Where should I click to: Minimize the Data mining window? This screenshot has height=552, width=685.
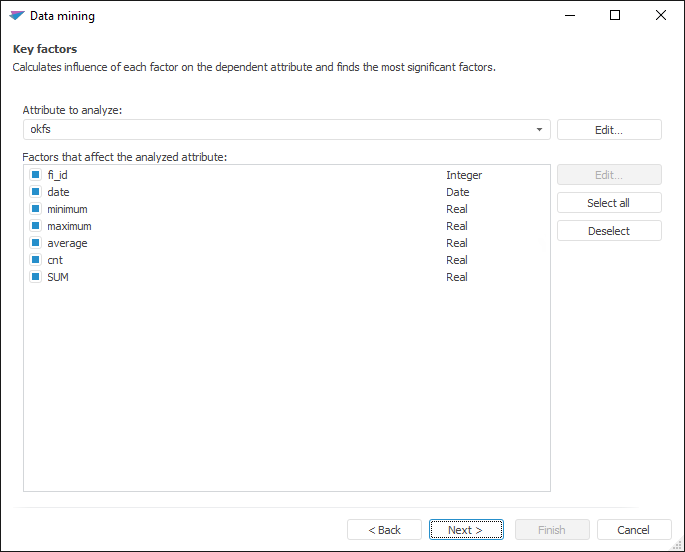pyautogui.click(x=569, y=16)
